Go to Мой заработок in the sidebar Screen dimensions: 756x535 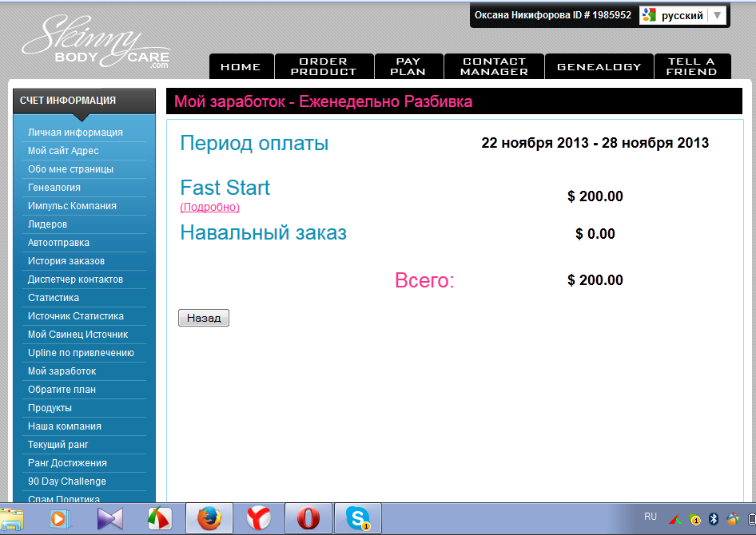(62, 371)
